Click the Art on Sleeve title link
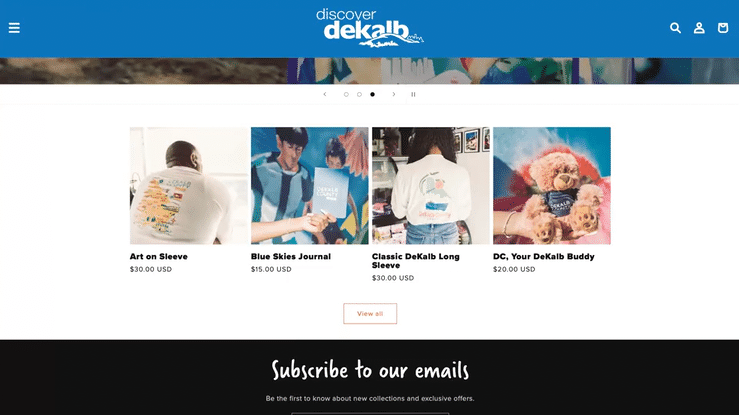This screenshot has width=739, height=415. [x=159, y=256]
